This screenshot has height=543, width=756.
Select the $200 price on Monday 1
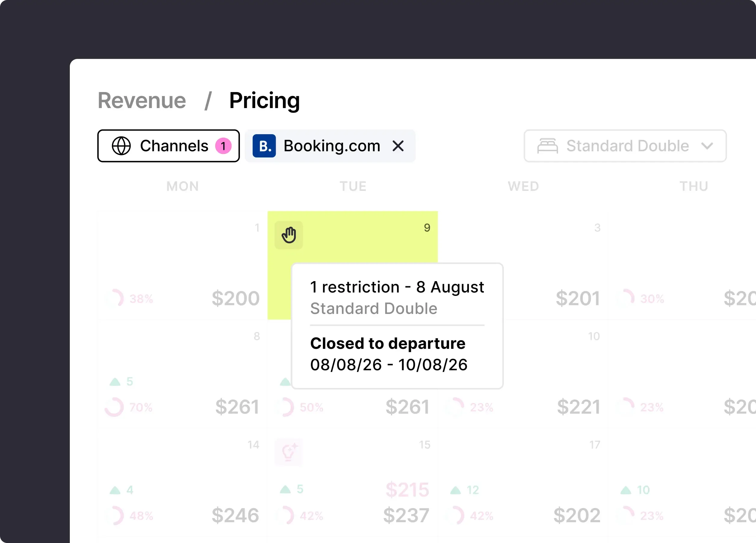[236, 298]
